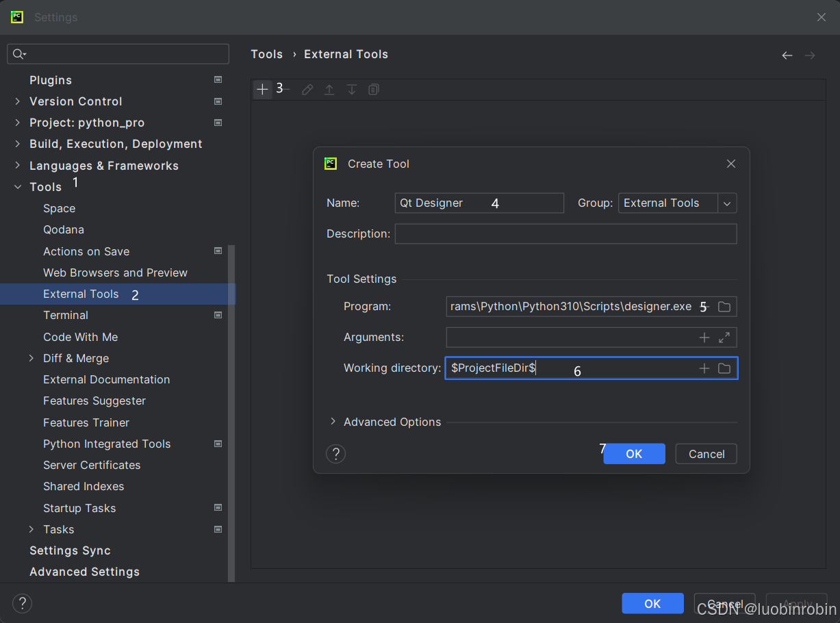Click the Move Up arrow icon

(329, 90)
